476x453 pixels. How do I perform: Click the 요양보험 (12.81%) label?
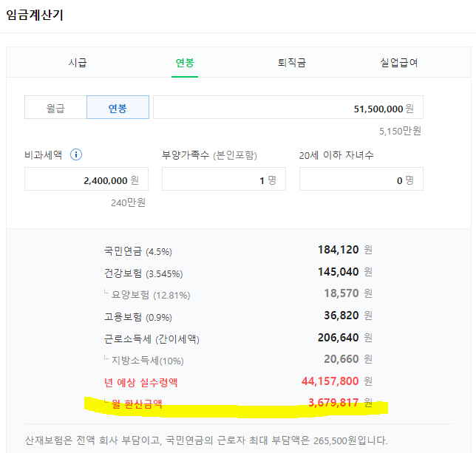(x=151, y=295)
